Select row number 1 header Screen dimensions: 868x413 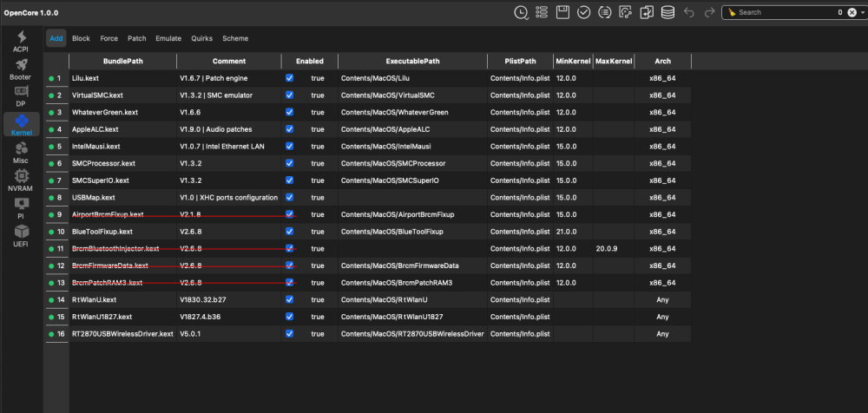[x=56, y=79]
